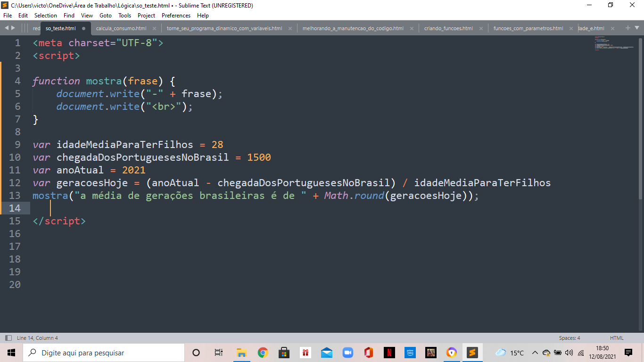The width and height of the screenshot is (644, 362).
Task: Open the Preferences menu
Action: 176,16
